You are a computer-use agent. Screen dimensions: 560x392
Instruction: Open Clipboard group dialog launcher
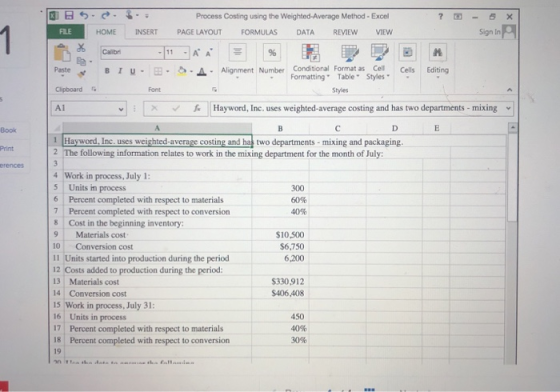[x=94, y=89]
